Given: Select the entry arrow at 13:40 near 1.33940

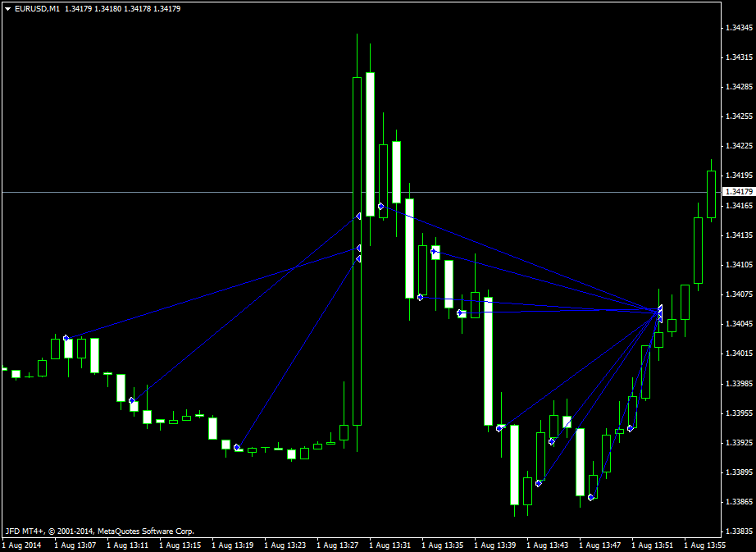Looking at the screenshot, I should point(499,428).
